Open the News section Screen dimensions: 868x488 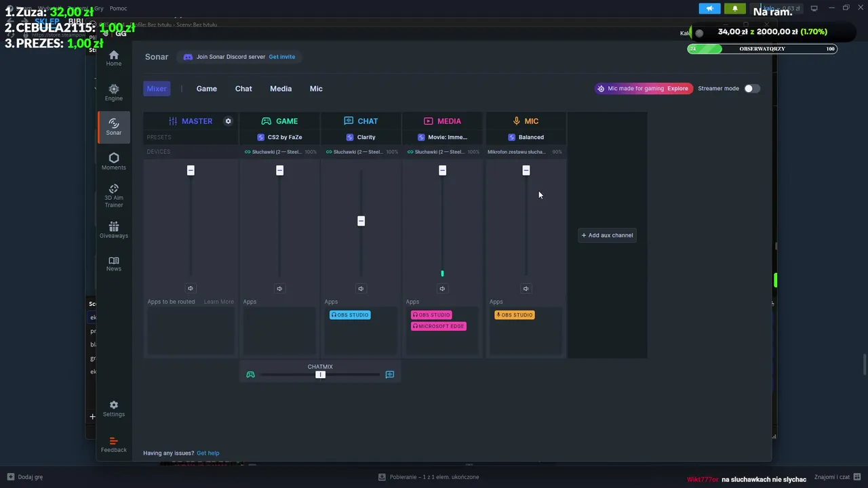(x=113, y=264)
